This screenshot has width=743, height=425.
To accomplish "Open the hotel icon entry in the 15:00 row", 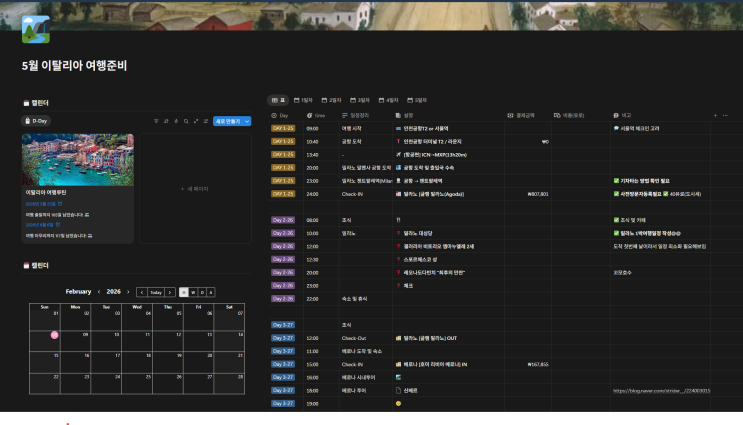I will (x=398, y=364).
